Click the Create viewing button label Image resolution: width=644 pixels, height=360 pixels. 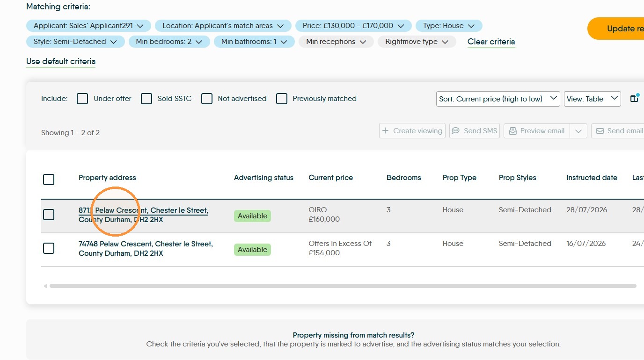tap(418, 131)
